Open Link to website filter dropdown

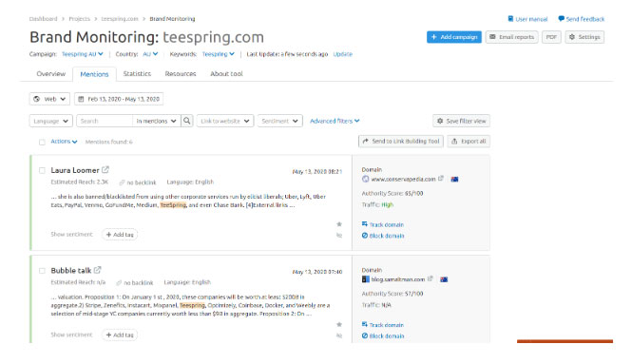click(x=225, y=121)
